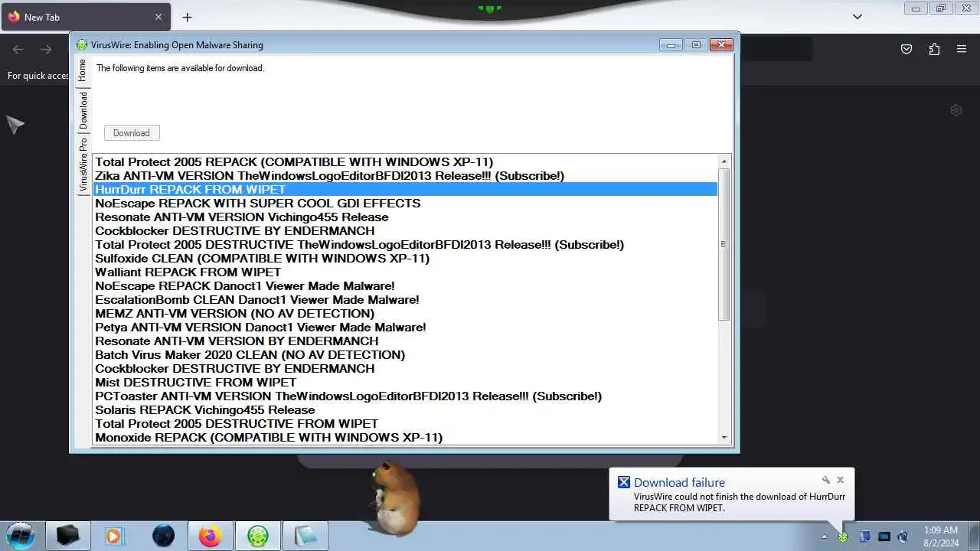Maximize the VirusWire window
This screenshot has height=551, width=980.
click(x=696, y=45)
